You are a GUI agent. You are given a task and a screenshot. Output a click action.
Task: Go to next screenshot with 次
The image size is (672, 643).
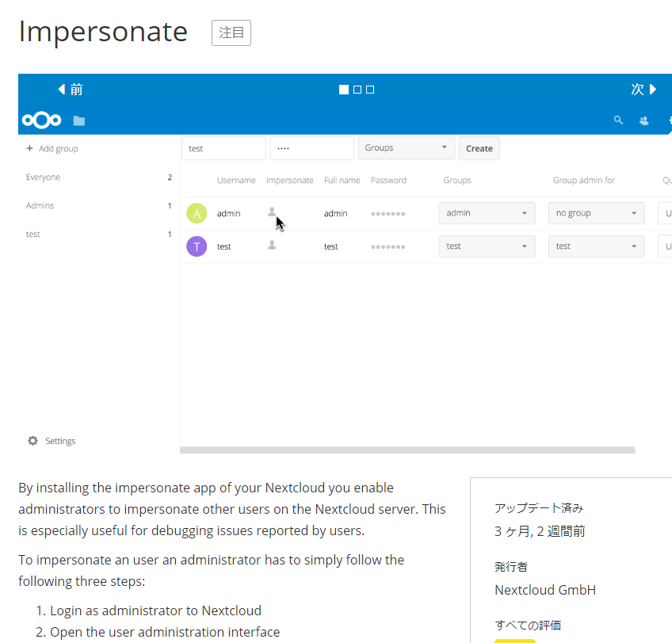pos(643,89)
